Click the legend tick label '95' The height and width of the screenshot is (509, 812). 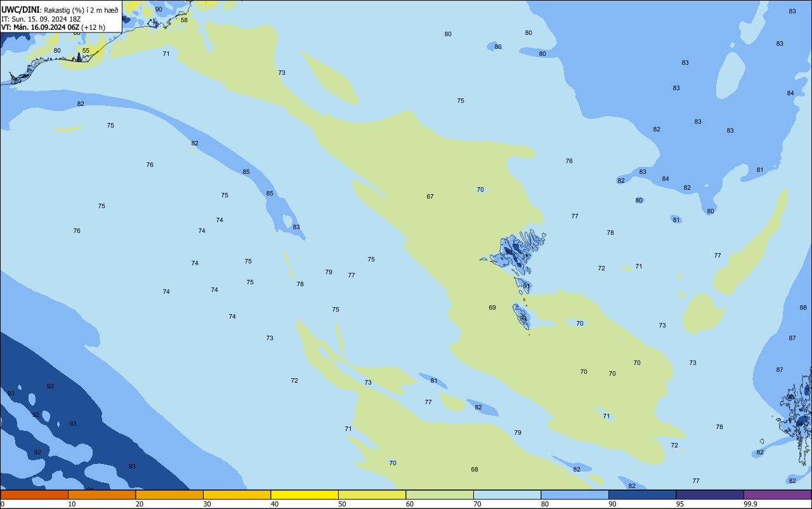click(x=680, y=504)
